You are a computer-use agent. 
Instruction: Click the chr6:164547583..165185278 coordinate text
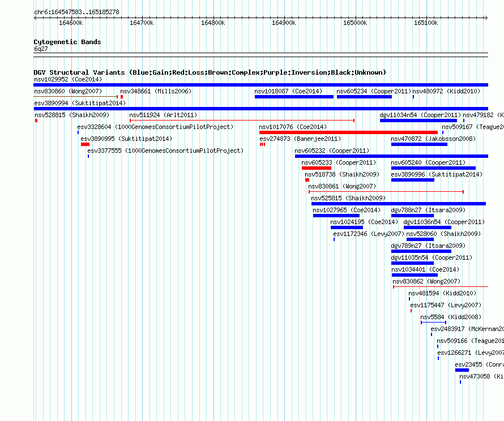76,12
